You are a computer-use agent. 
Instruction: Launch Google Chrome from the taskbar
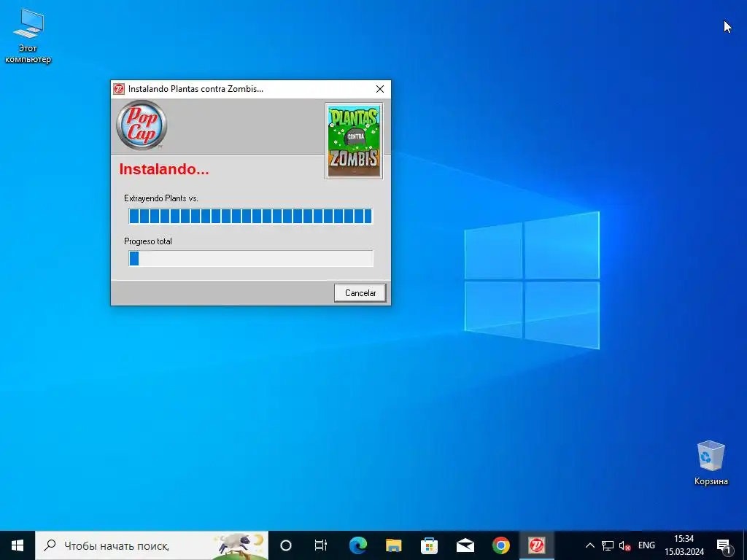tap(500, 545)
